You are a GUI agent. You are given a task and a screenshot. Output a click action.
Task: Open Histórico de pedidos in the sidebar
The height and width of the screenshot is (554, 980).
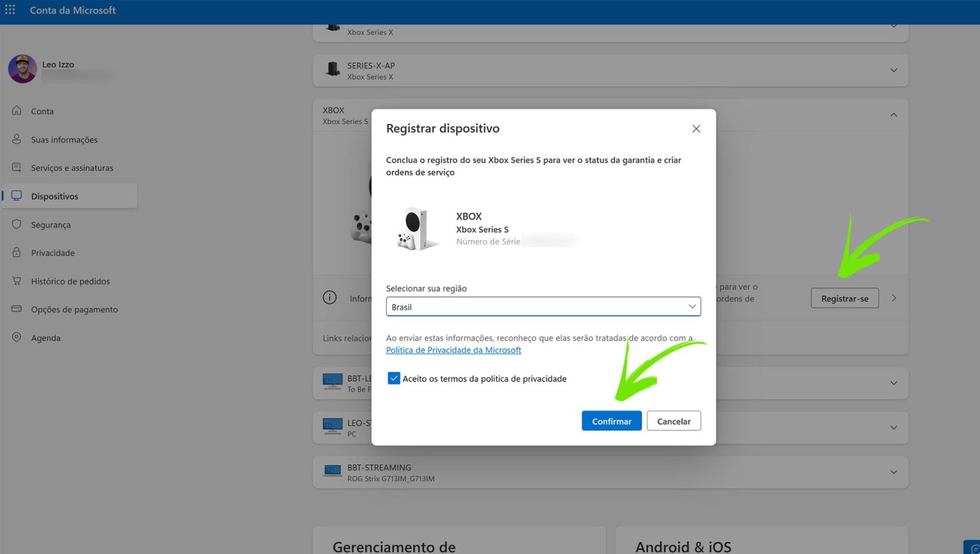[x=71, y=282]
